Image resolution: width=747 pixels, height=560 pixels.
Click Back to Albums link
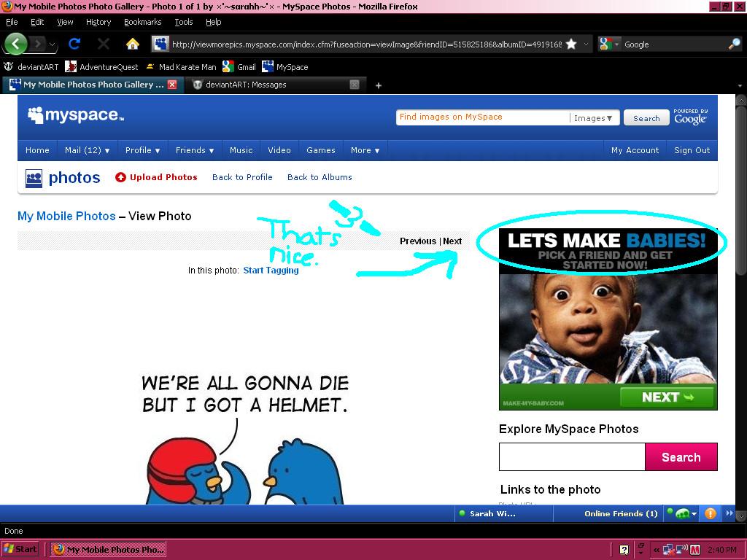coord(320,177)
